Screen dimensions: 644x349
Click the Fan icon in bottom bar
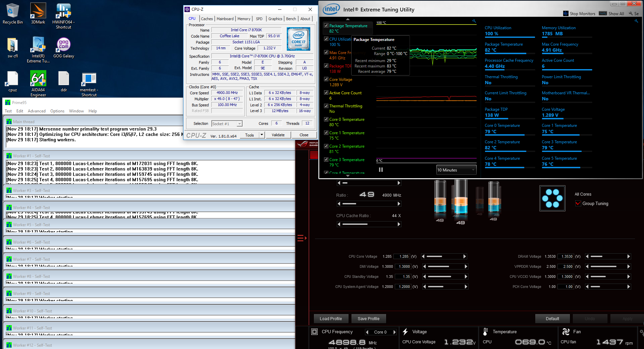click(566, 332)
